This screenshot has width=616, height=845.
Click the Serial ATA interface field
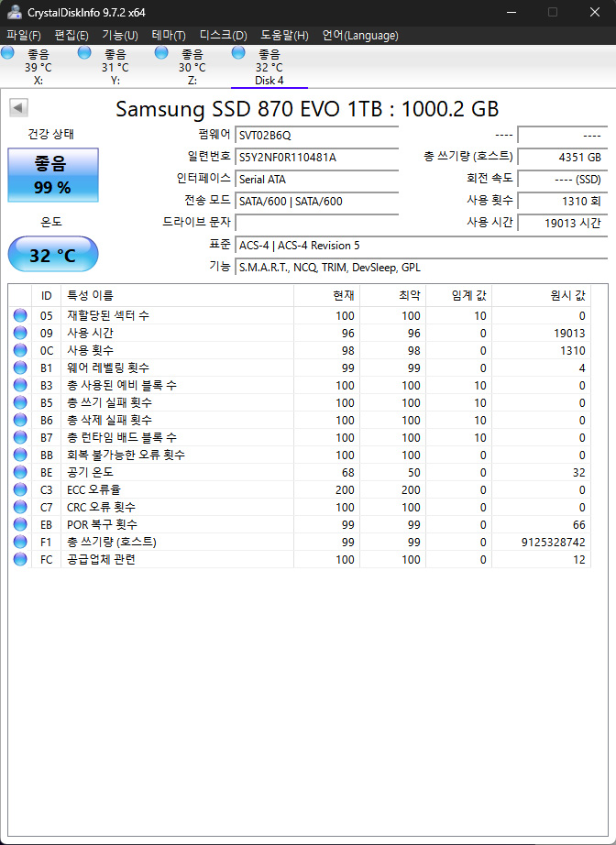pos(317,179)
